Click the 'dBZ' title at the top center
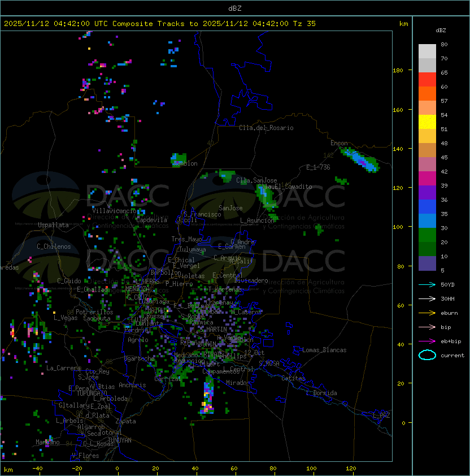 235,8
